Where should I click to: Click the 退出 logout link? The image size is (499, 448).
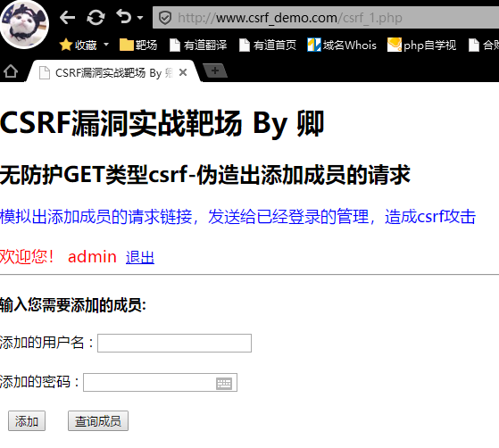(140, 257)
